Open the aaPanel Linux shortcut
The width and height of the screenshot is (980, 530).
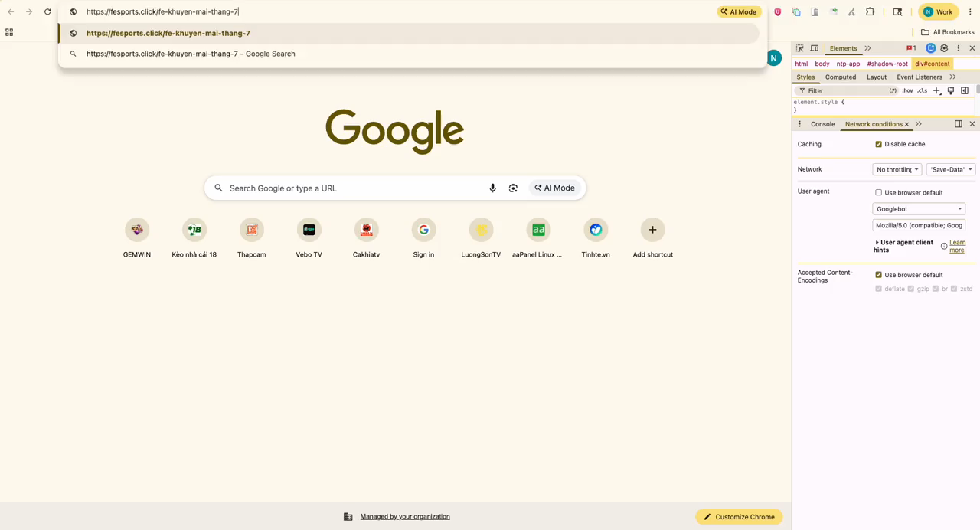pos(538,237)
